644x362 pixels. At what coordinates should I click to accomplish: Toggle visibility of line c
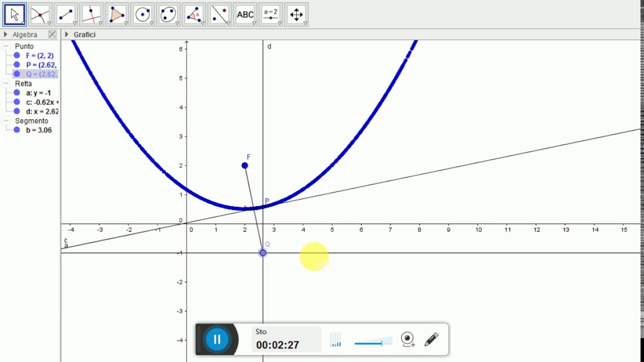(17, 102)
